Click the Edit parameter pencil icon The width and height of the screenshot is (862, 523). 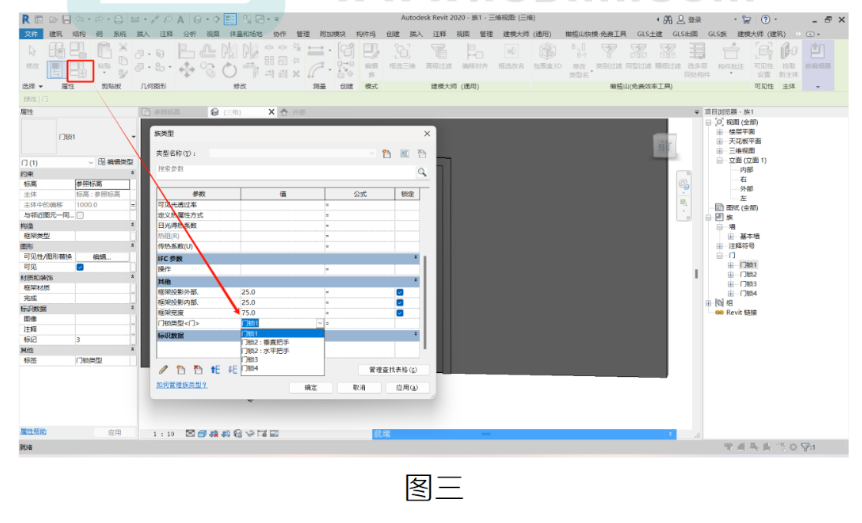coord(163,370)
